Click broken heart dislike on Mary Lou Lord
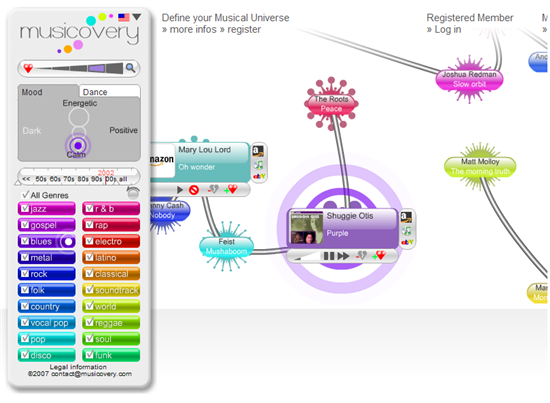Viewport: 550px width, 403px height. [213, 189]
